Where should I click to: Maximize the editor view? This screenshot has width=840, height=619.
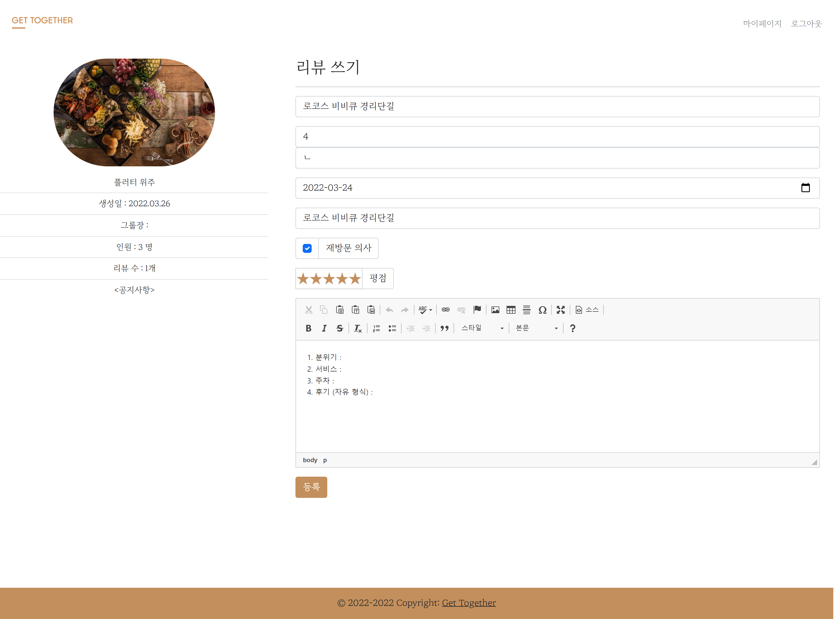tap(560, 309)
